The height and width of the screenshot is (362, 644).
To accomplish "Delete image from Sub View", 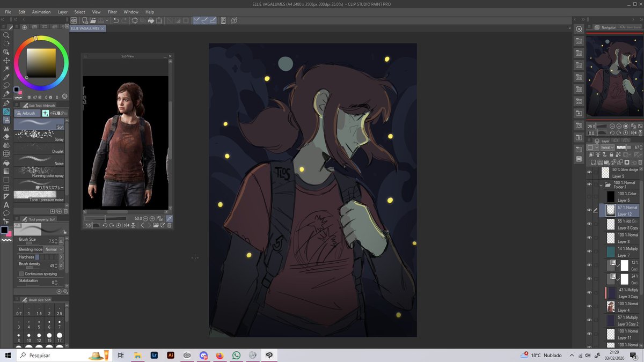I will click(x=170, y=226).
